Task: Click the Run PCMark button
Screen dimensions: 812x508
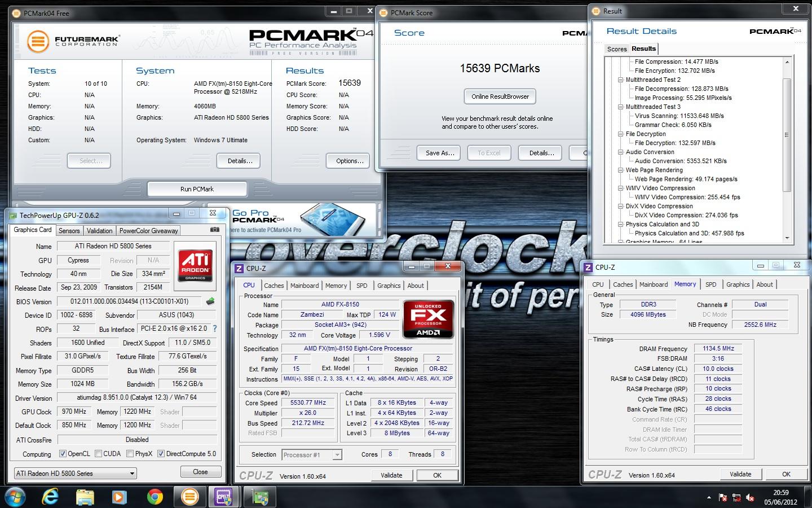Action: coord(197,189)
